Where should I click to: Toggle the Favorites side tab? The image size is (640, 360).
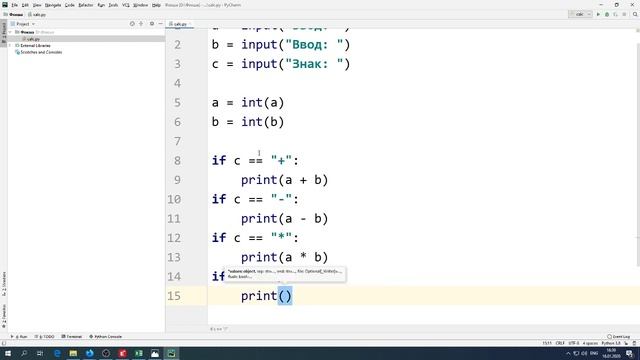pos(4,316)
